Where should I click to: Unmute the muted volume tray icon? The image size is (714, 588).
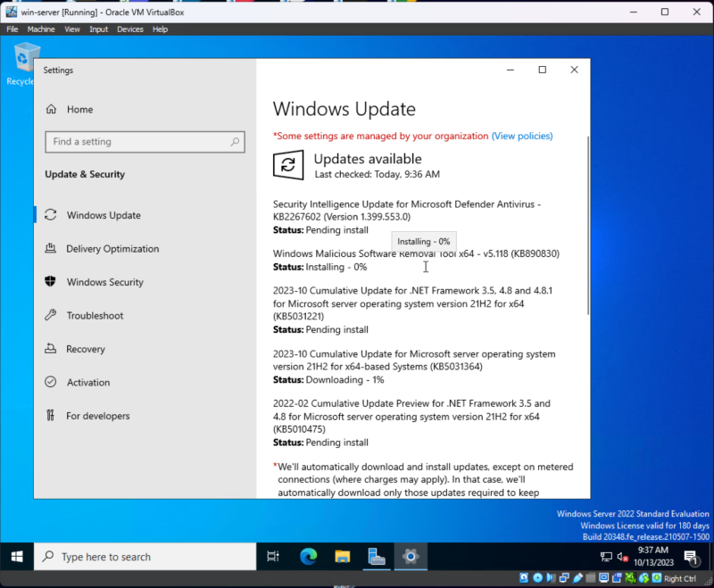[x=622, y=556]
